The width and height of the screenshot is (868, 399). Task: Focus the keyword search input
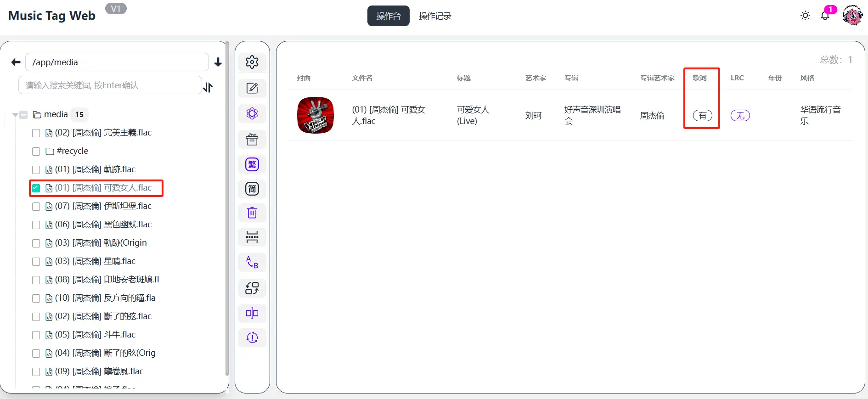click(x=110, y=85)
